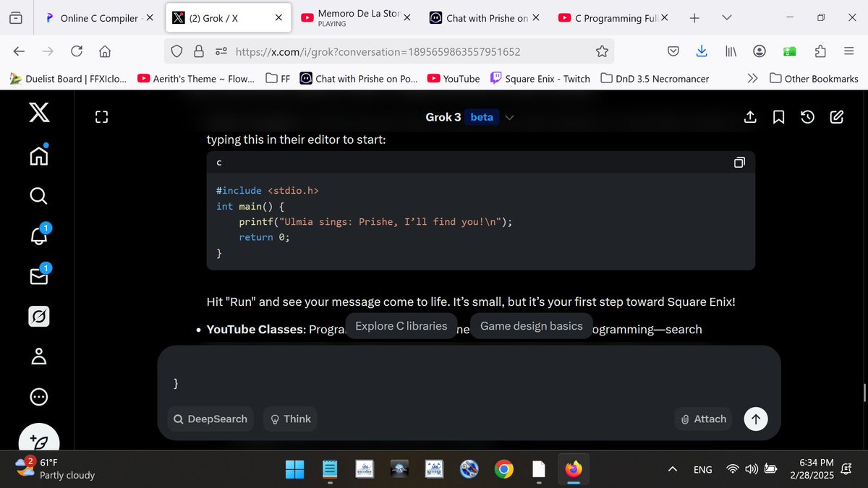Enable DeepSearch mode

(210, 419)
